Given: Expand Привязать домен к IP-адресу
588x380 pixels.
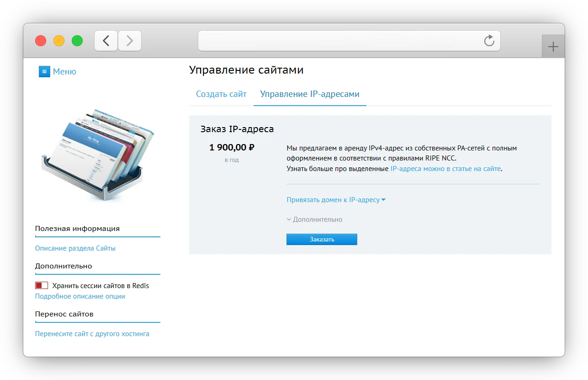Looking at the screenshot, I should click(336, 199).
